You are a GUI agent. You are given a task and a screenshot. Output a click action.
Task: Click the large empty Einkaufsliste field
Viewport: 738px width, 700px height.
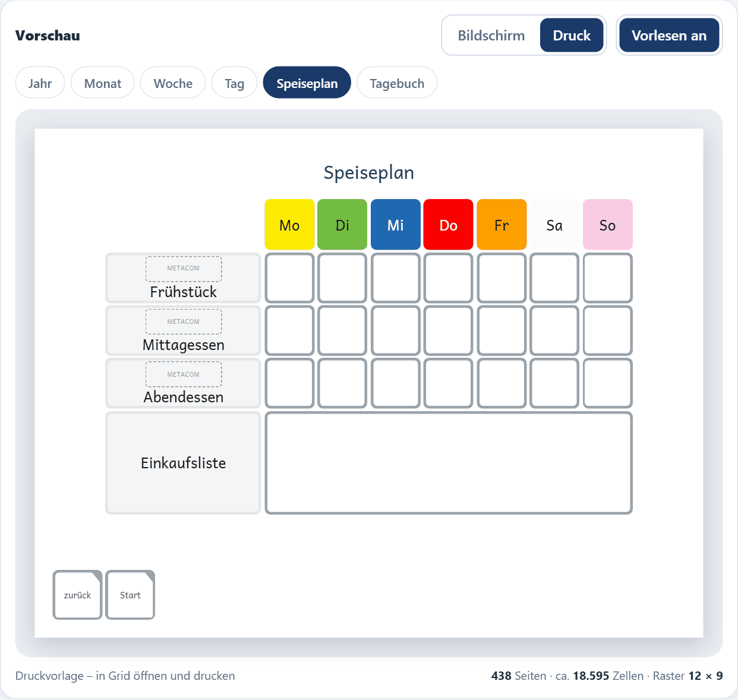click(449, 463)
